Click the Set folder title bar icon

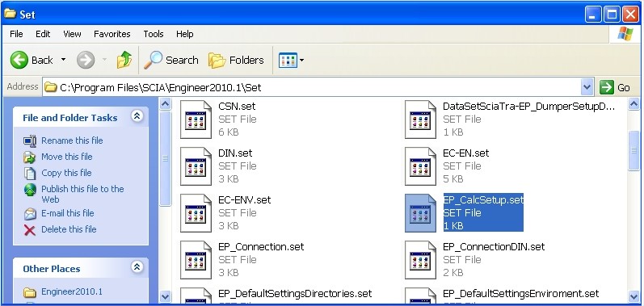tap(11, 14)
